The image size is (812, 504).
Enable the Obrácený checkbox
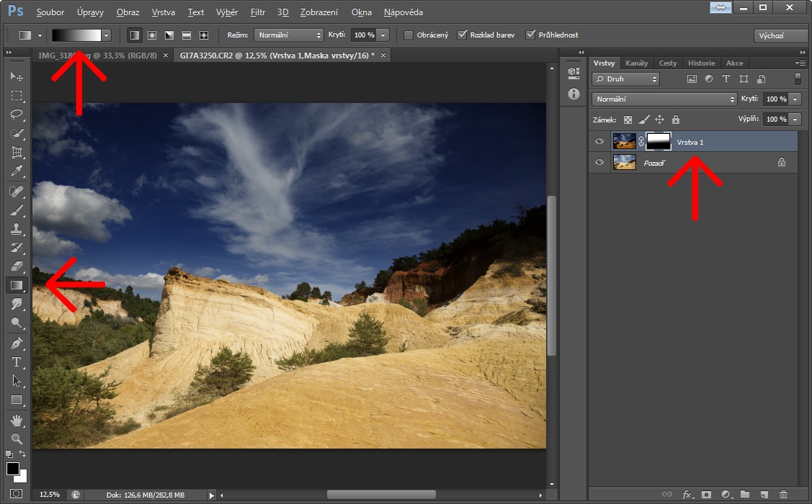(x=409, y=35)
